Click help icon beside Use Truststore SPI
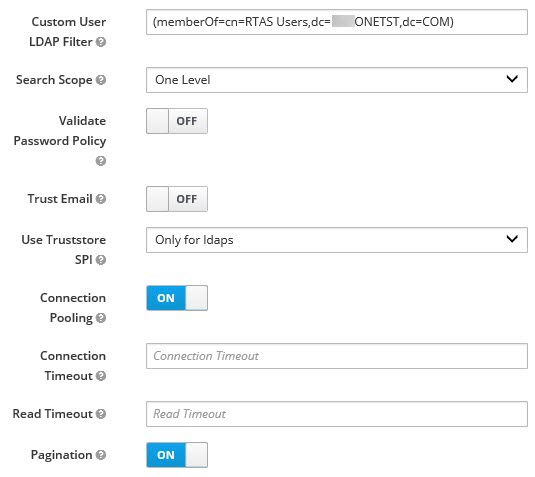535x477 pixels. click(101, 260)
